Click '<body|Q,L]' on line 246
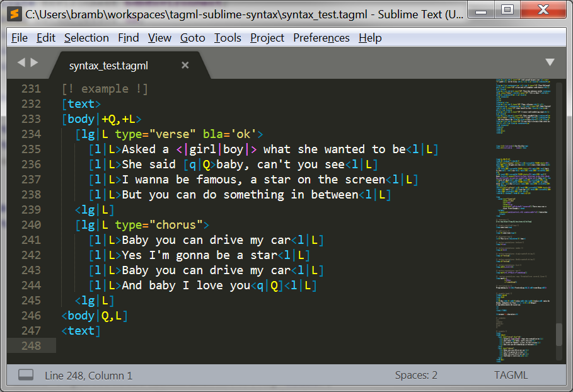This screenshot has width=573, height=392. click(x=95, y=316)
